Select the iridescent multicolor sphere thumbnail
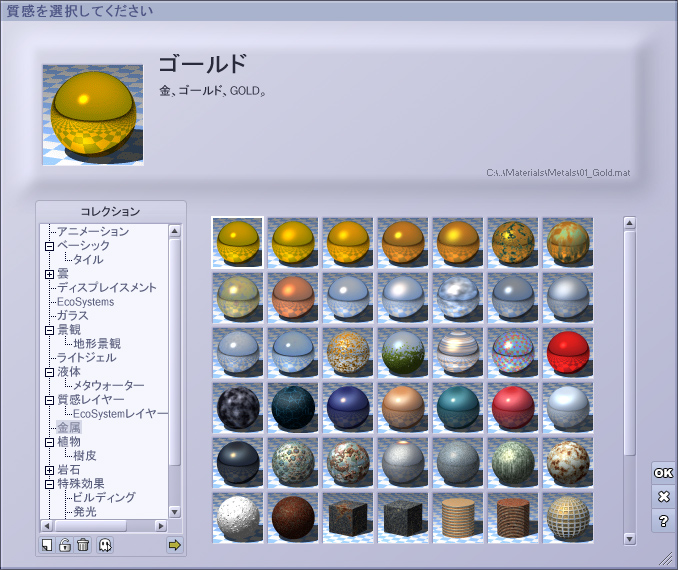The height and width of the screenshot is (570, 678). click(513, 352)
